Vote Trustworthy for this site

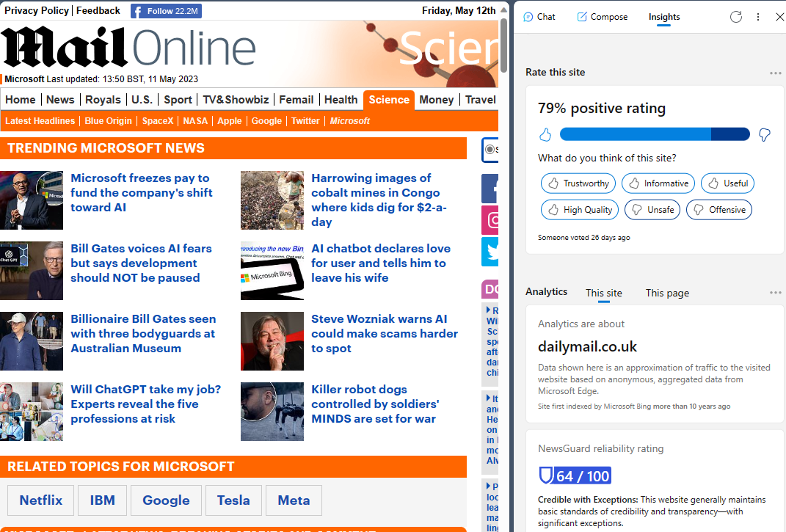[580, 183]
